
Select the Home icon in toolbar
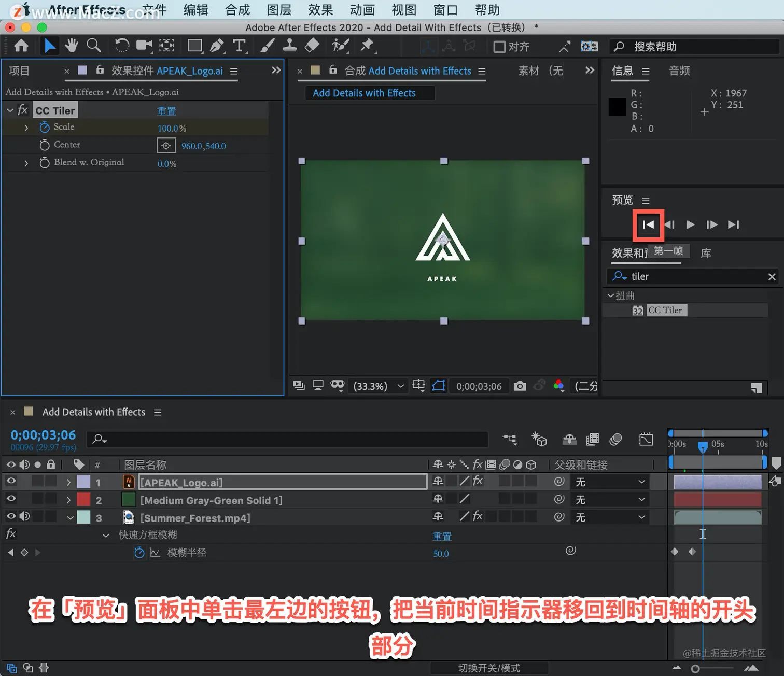tap(21, 46)
